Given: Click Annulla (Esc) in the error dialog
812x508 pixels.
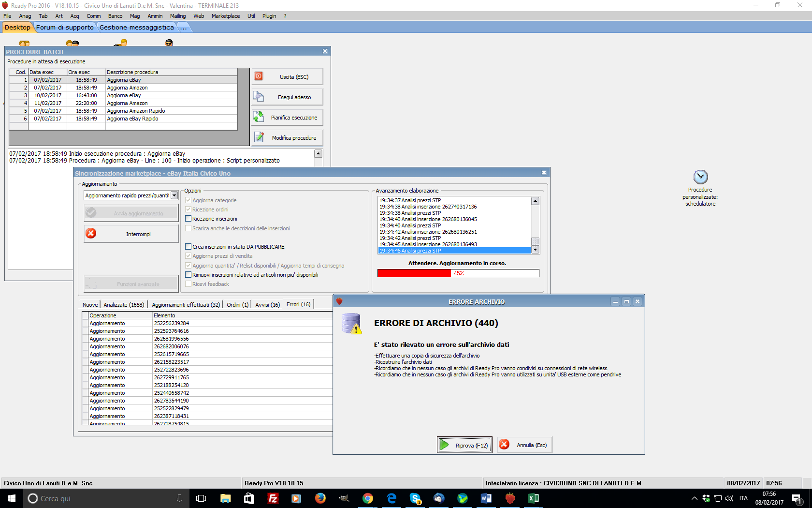Looking at the screenshot, I should [524, 445].
